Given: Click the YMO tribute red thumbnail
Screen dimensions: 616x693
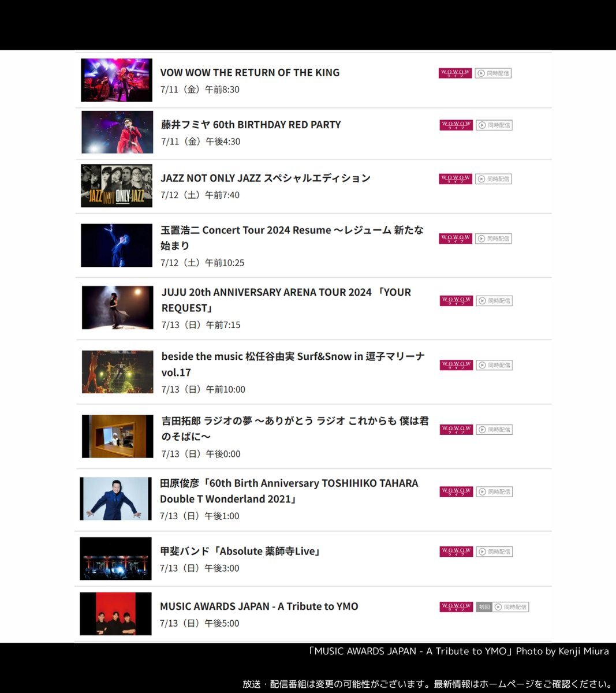Looking at the screenshot, I should (115, 614).
